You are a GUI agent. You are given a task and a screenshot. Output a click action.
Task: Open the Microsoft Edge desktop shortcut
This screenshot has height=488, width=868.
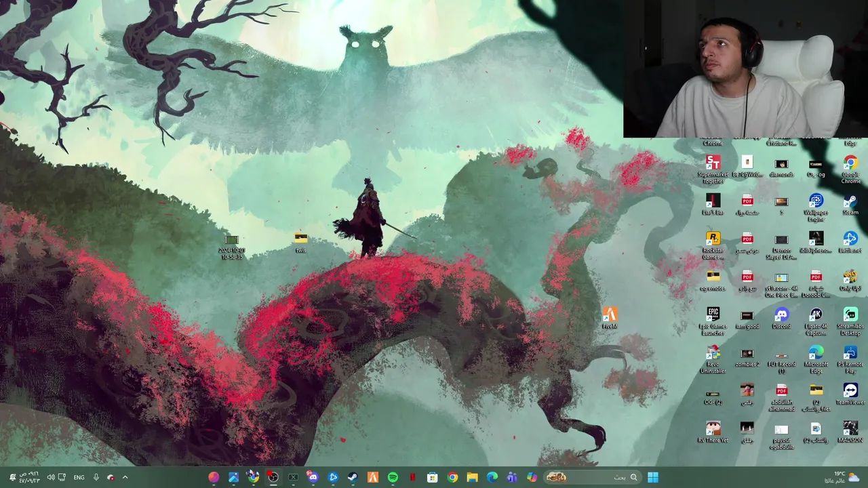[816, 359]
